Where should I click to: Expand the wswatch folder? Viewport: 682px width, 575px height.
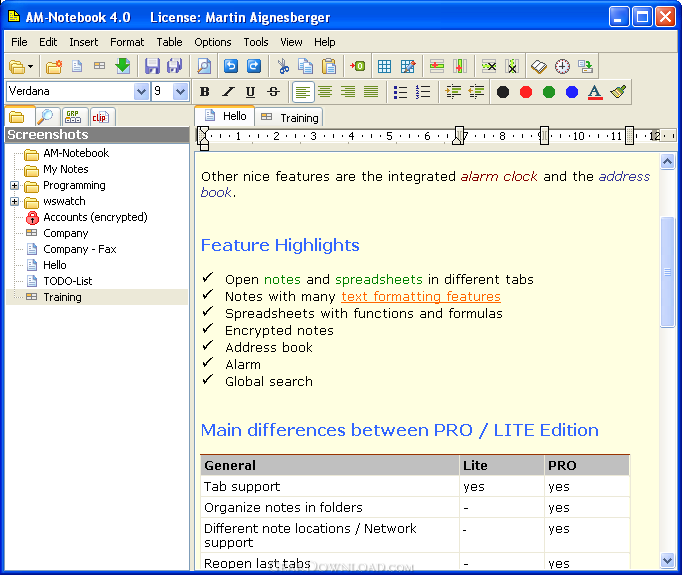(14, 201)
